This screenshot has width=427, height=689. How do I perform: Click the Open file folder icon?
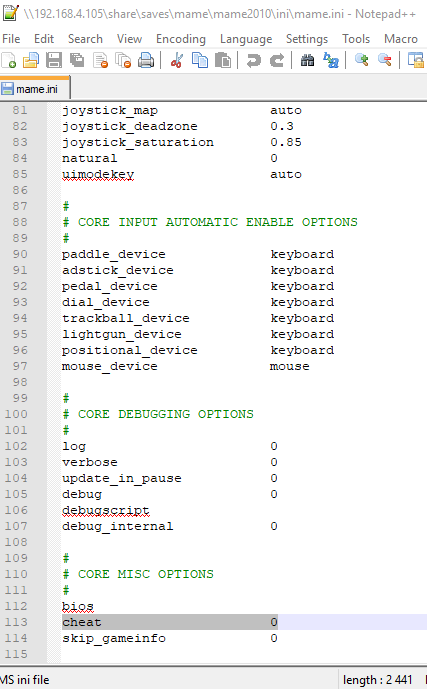tap(31, 60)
